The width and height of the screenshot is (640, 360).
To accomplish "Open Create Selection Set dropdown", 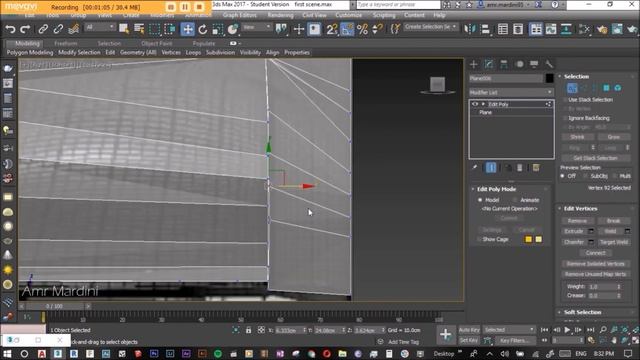I will [x=430, y=27].
